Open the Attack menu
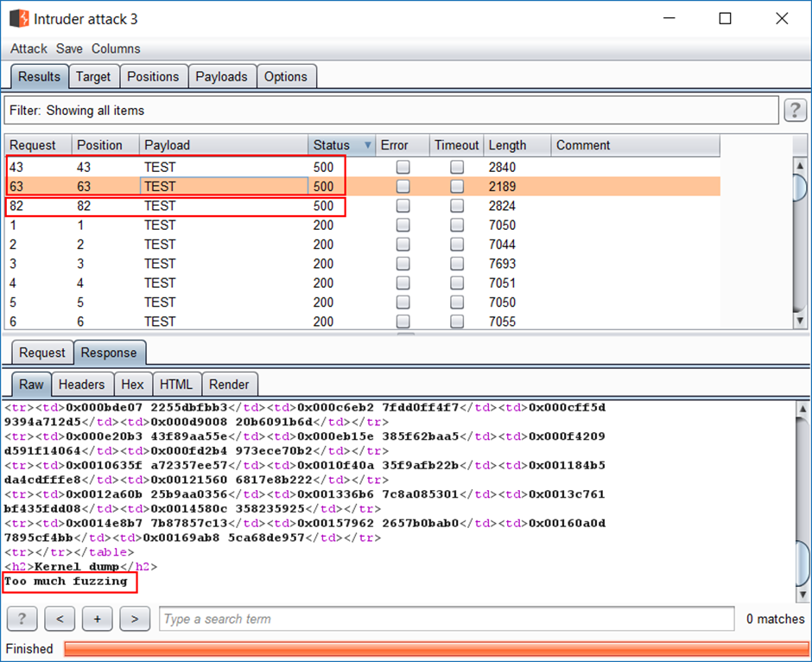The height and width of the screenshot is (662, 812). [x=29, y=49]
